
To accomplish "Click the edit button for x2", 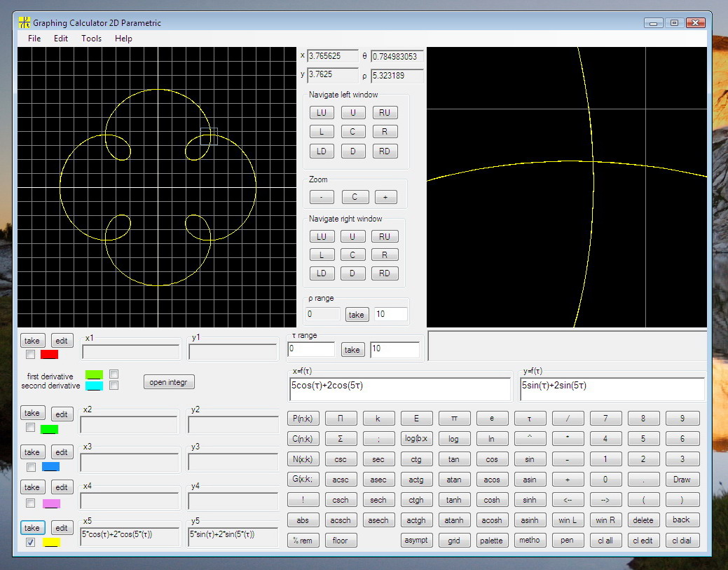I will (62, 414).
